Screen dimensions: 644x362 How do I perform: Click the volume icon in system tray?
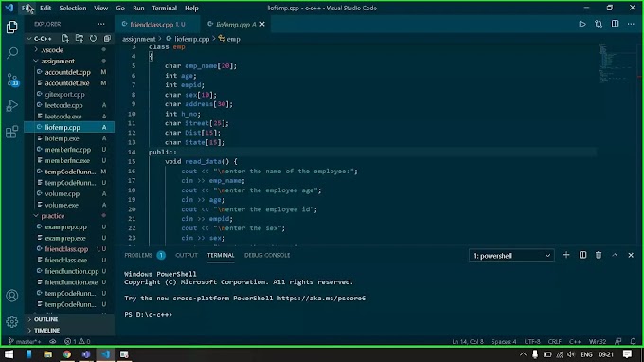click(x=571, y=354)
